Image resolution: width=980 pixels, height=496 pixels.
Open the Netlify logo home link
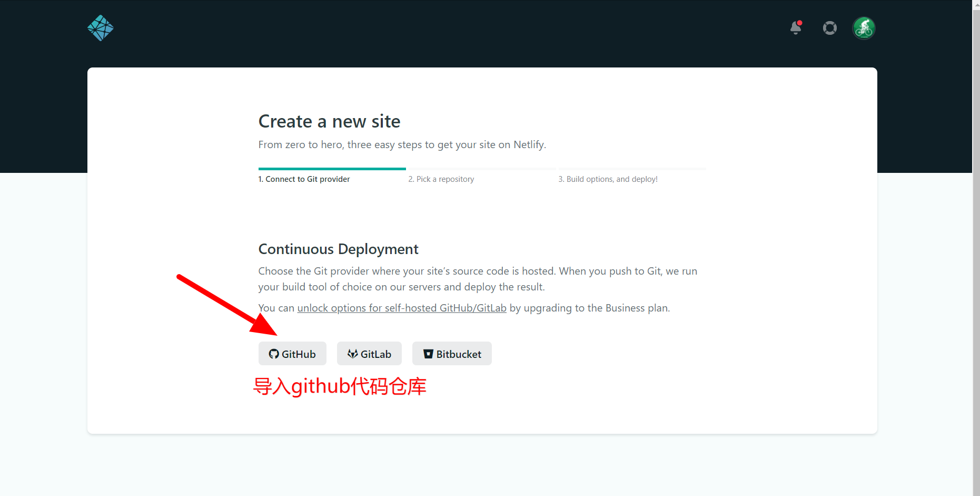tap(101, 28)
